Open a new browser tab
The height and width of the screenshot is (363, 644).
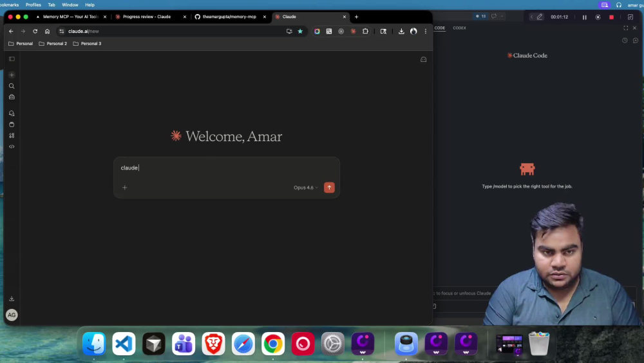tap(357, 17)
